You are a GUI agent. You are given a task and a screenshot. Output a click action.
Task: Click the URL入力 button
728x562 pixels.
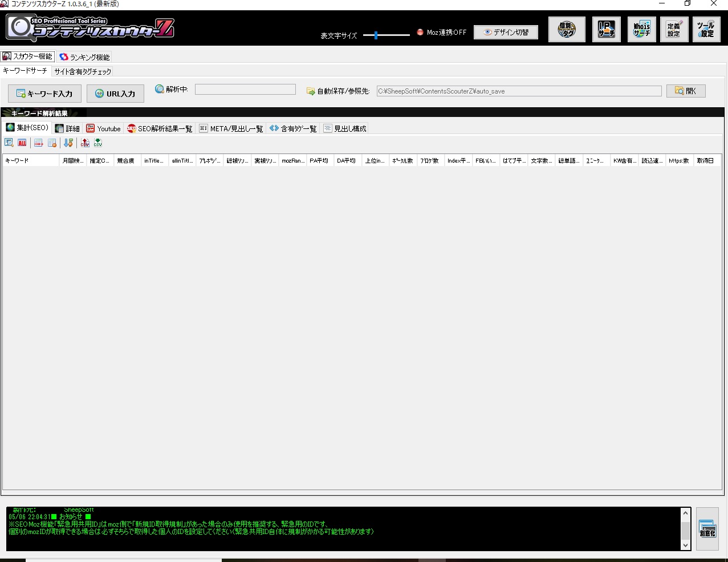(x=115, y=94)
